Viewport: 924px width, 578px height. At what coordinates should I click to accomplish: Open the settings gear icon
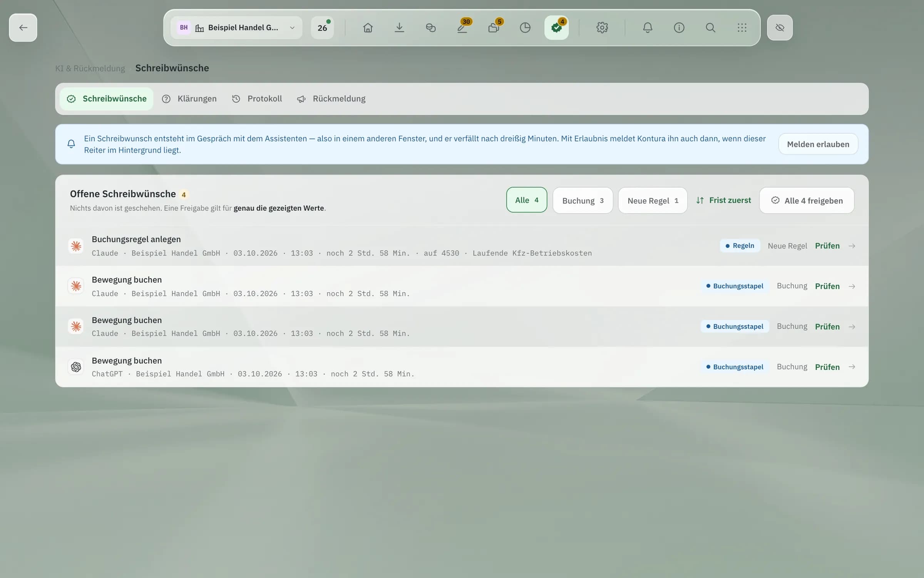click(602, 28)
